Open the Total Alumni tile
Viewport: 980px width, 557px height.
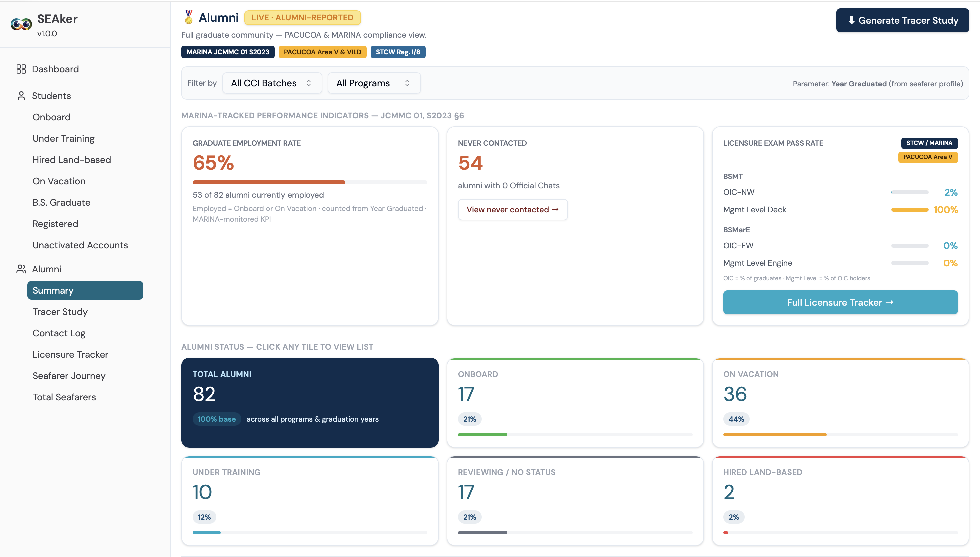(309, 402)
